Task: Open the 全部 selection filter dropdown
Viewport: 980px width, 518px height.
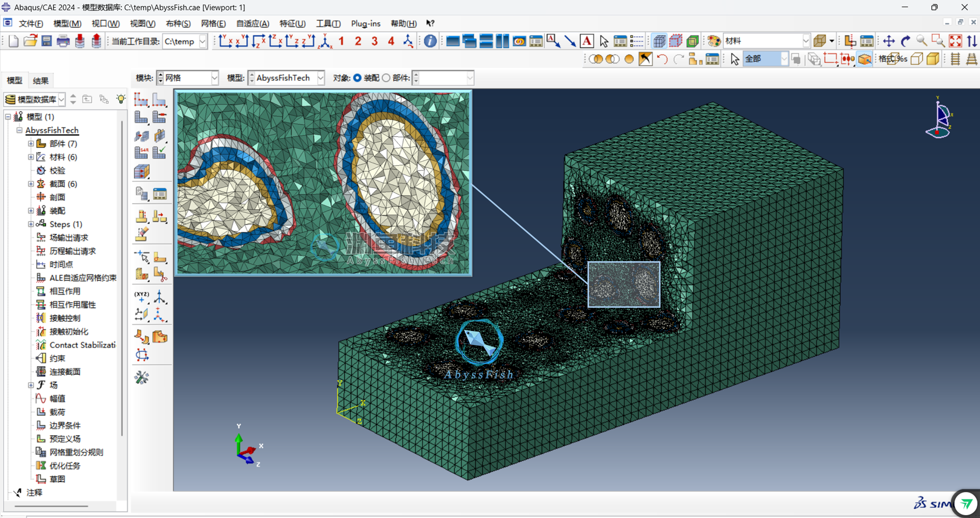Action: (x=784, y=59)
